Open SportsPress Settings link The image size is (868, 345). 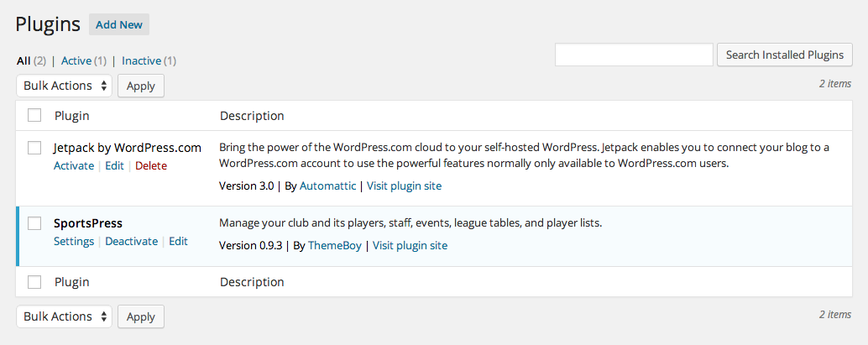pyautogui.click(x=74, y=242)
